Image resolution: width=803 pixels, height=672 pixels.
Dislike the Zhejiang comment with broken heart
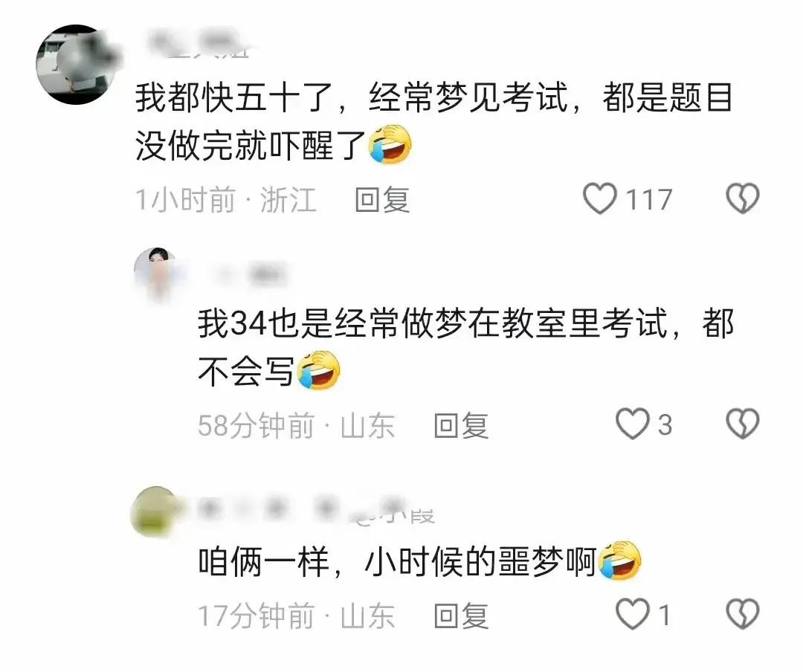click(x=743, y=198)
